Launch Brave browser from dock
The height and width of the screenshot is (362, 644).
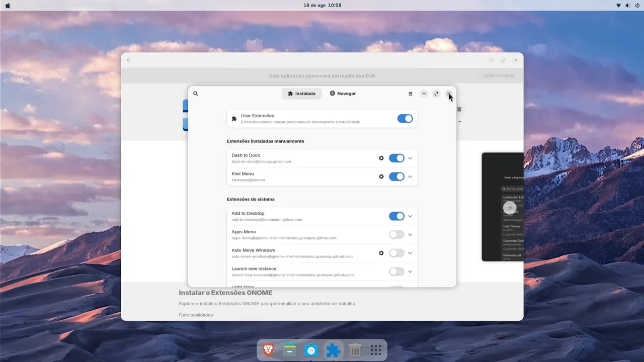pyautogui.click(x=268, y=350)
